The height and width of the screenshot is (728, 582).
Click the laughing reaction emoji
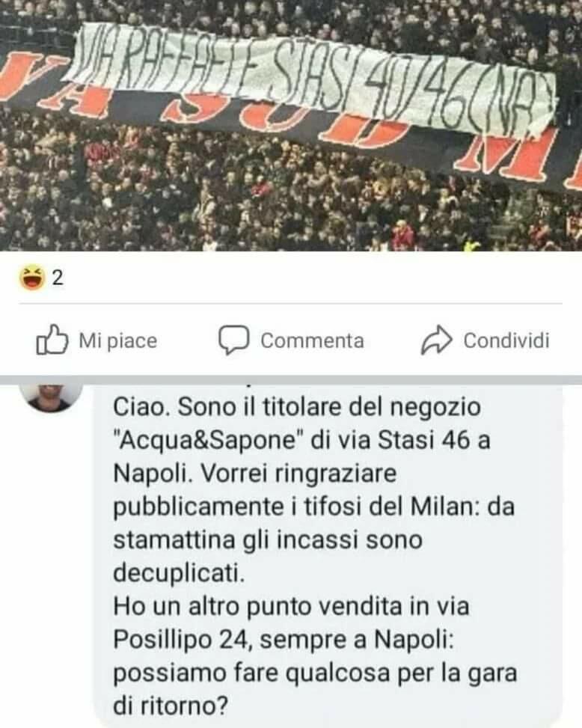(31, 278)
